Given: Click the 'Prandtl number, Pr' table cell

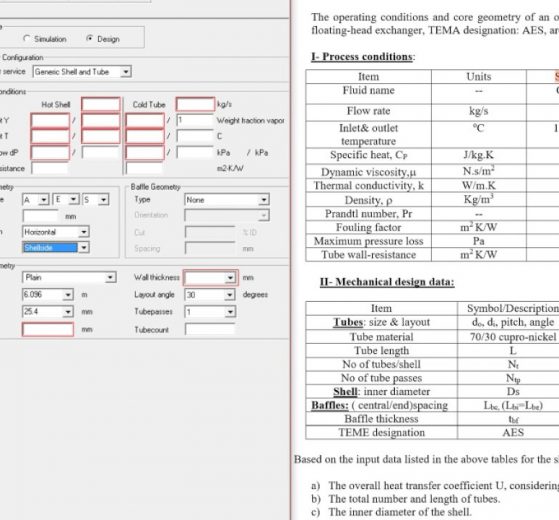Looking at the screenshot, I should pos(368,214).
